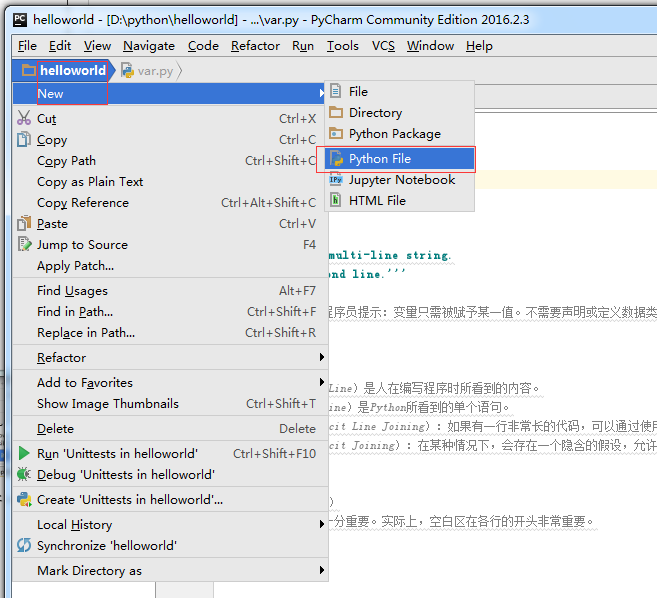The height and width of the screenshot is (598, 657).
Task: Select Find in Path...
Action: click(x=170, y=311)
